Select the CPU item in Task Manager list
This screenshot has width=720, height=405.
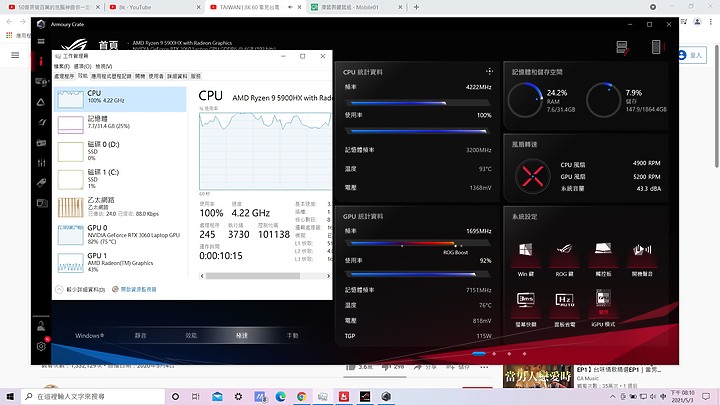click(120, 99)
